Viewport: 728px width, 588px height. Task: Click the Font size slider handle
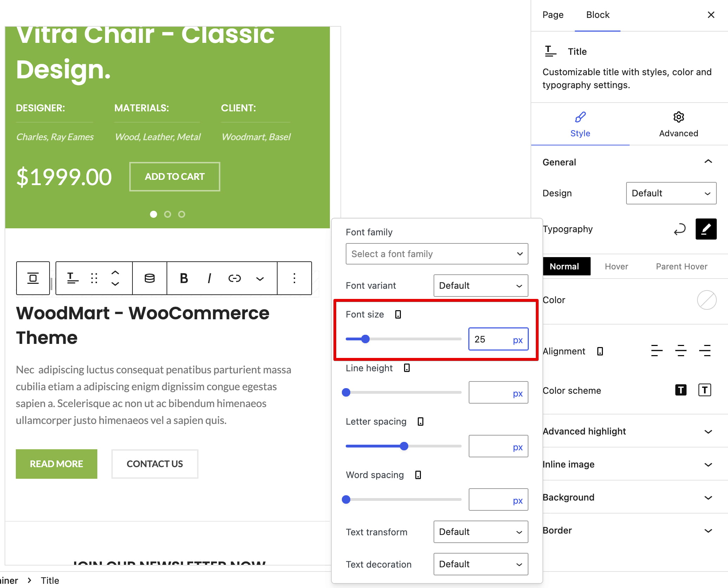coord(365,339)
